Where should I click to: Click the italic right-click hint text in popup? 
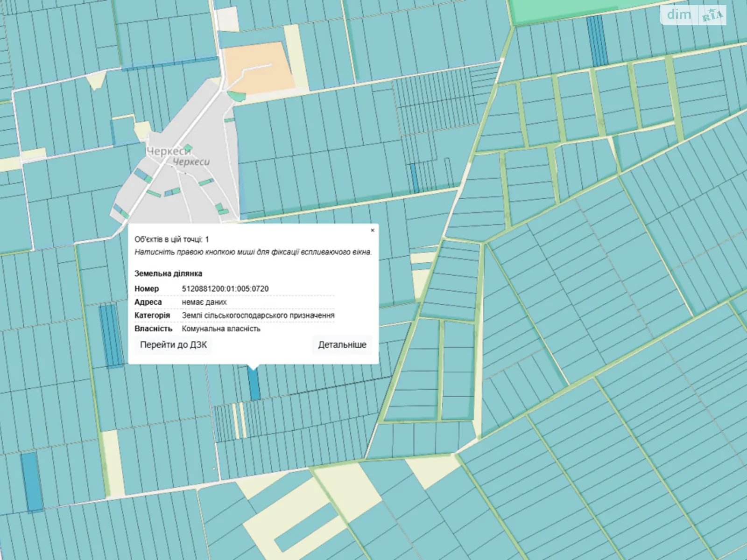253,252
